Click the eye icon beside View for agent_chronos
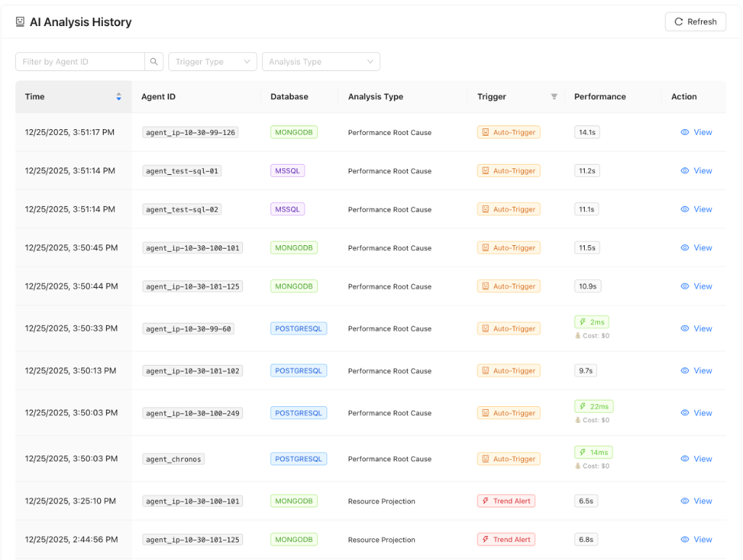 tap(685, 458)
